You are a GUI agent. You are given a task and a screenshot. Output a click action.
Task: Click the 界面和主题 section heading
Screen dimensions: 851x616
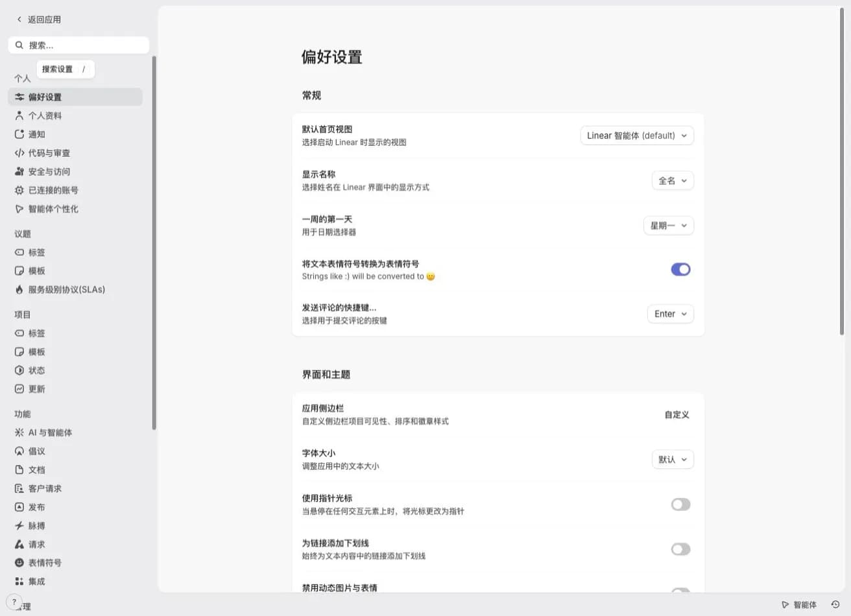326,375
